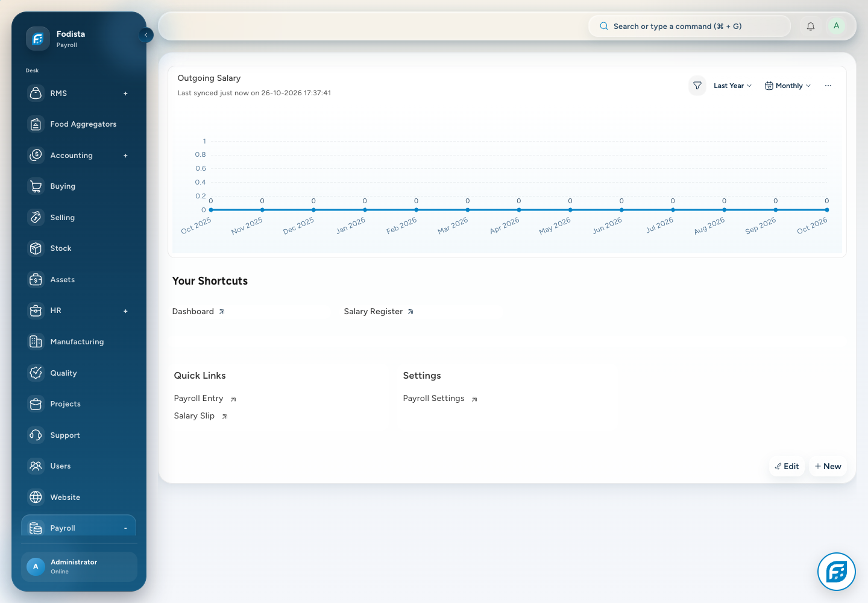The image size is (868, 603).
Task: Click the chart filter funnel icon
Action: [697, 86]
